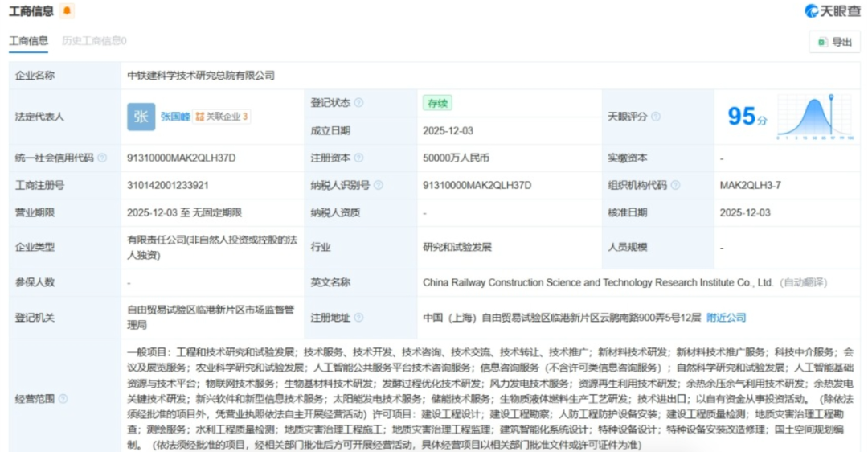This screenshot has width=868, height=452.
Task: Click 企业类型 value 有限责任公司
Action: point(212,247)
